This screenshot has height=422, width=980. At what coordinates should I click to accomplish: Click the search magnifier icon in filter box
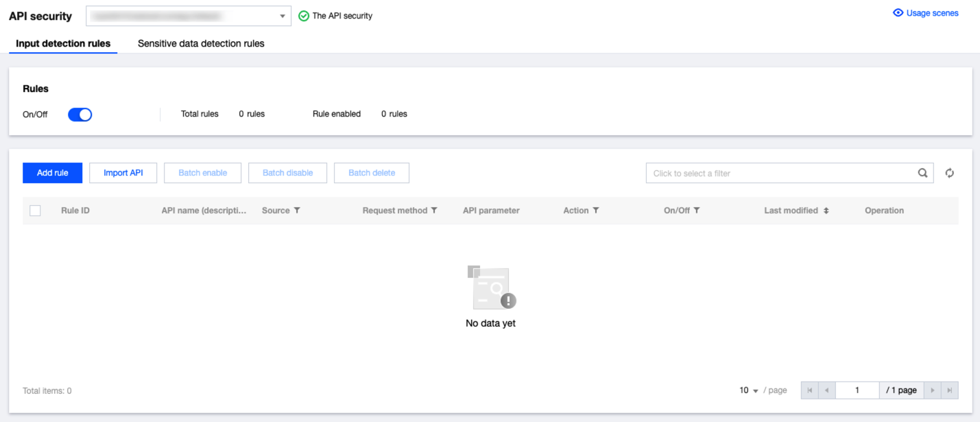coord(922,173)
